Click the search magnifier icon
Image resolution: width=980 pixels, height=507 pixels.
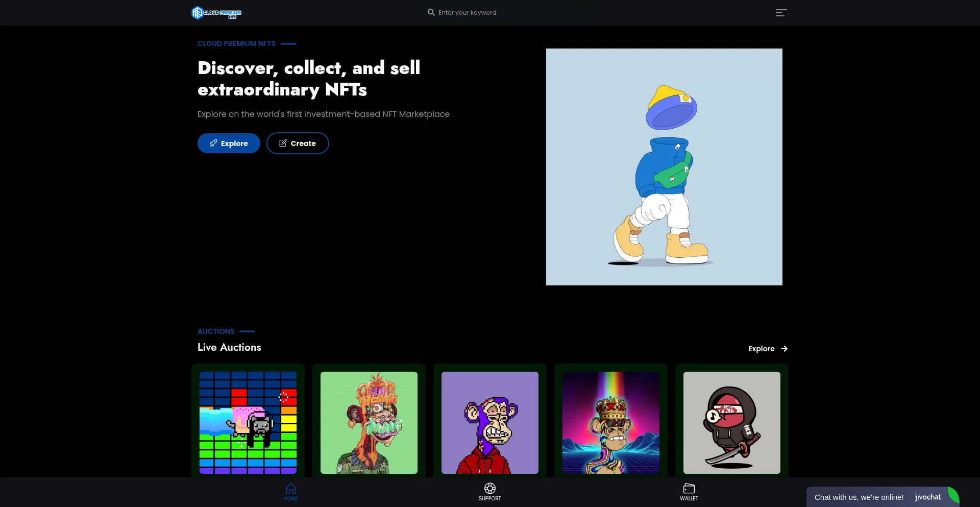[431, 12]
